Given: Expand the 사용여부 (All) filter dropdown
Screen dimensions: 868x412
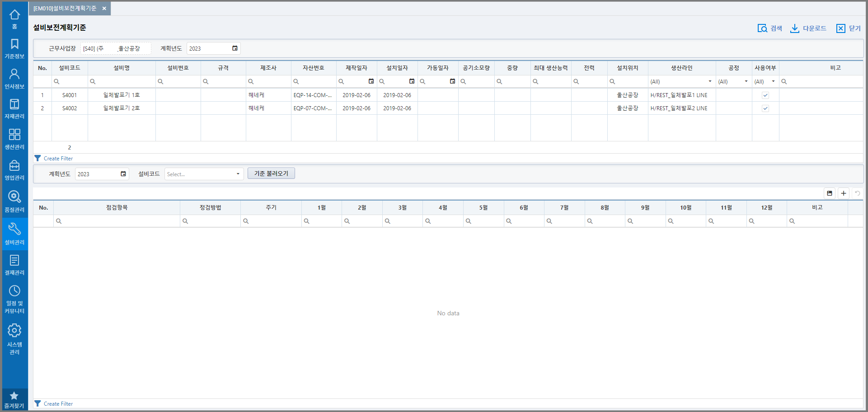Looking at the screenshot, I should pos(773,82).
